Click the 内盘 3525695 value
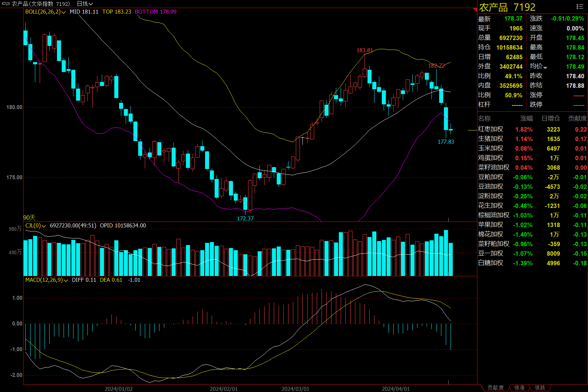 pyautogui.click(x=511, y=86)
